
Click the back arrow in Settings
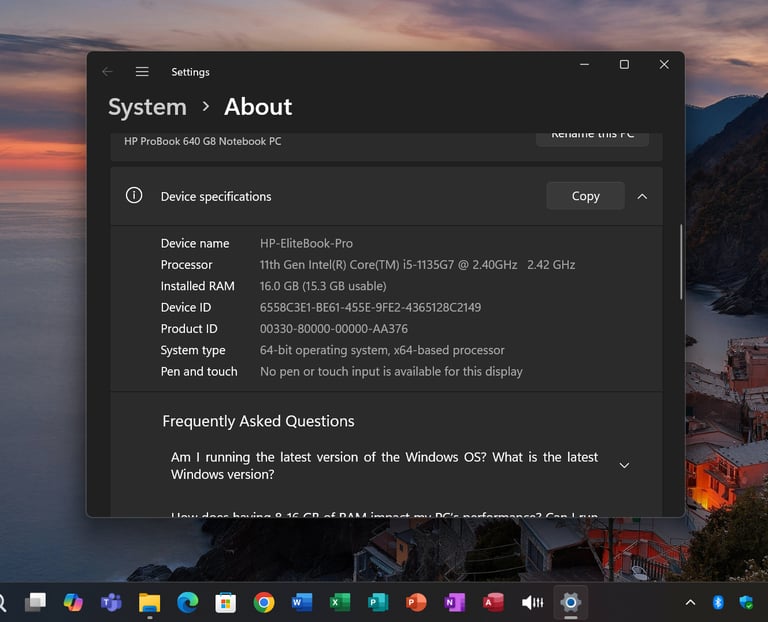[107, 72]
